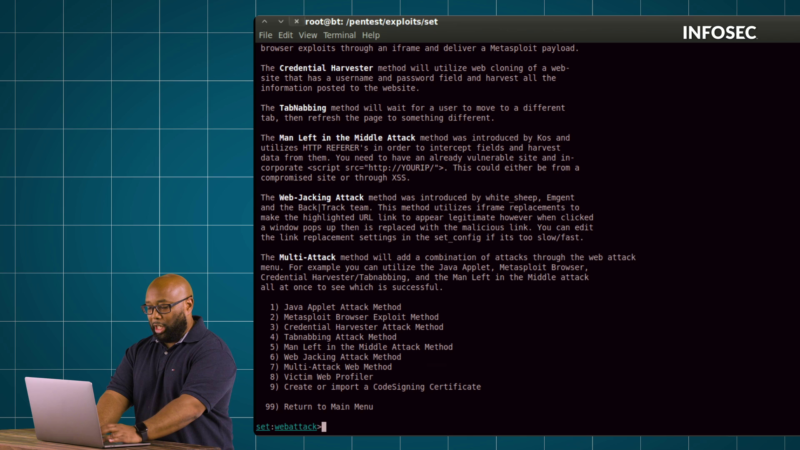Screen dimensions: 800x450
Task: Open the View menu
Action: 308,35
